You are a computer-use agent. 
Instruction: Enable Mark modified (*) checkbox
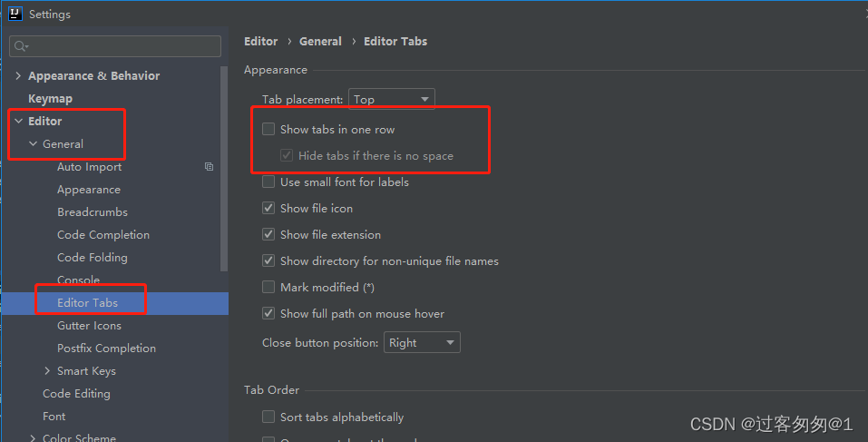coord(268,287)
